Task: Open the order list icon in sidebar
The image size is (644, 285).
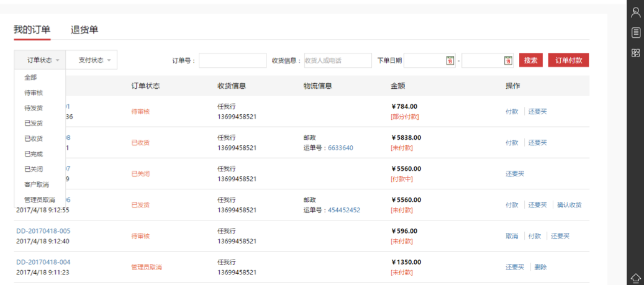Action: tap(635, 32)
